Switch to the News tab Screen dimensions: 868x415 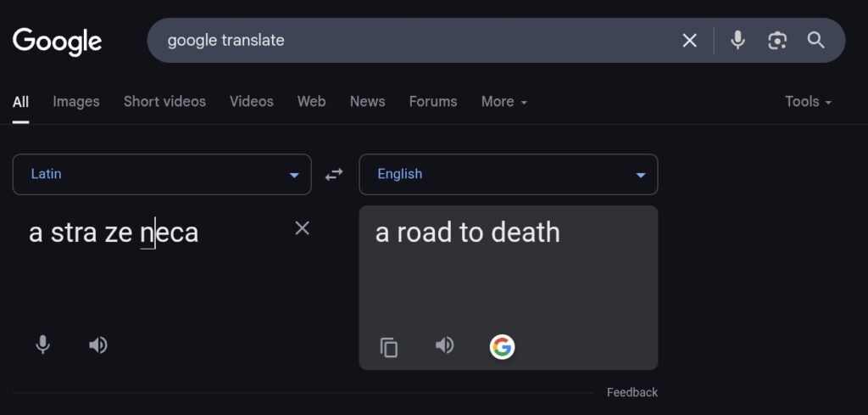pyautogui.click(x=368, y=101)
